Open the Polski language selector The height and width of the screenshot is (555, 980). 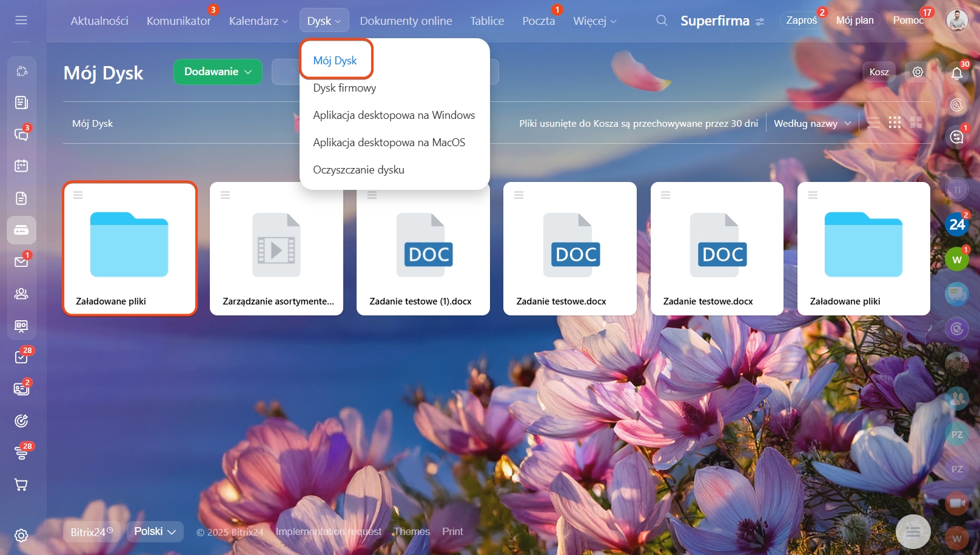tap(155, 531)
